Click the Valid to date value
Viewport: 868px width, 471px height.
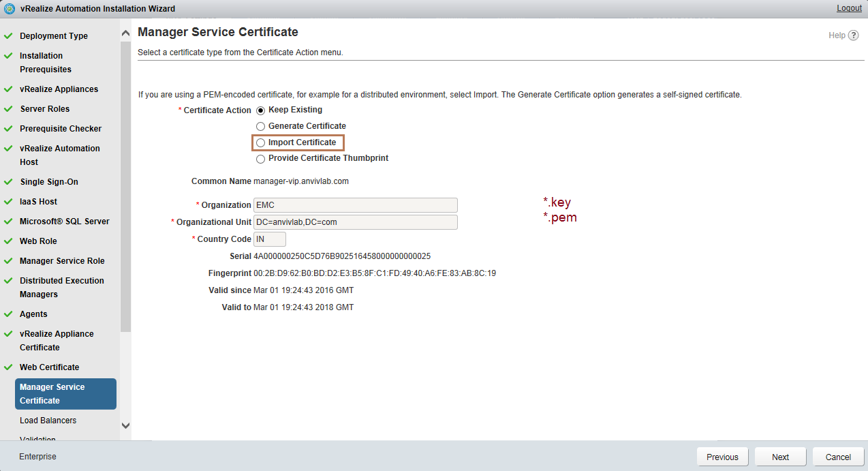click(x=303, y=307)
